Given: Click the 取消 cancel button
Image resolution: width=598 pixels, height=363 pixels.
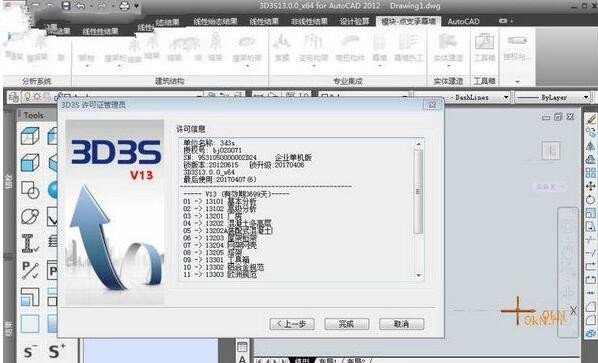Looking at the screenshot, I should tap(402, 324).
